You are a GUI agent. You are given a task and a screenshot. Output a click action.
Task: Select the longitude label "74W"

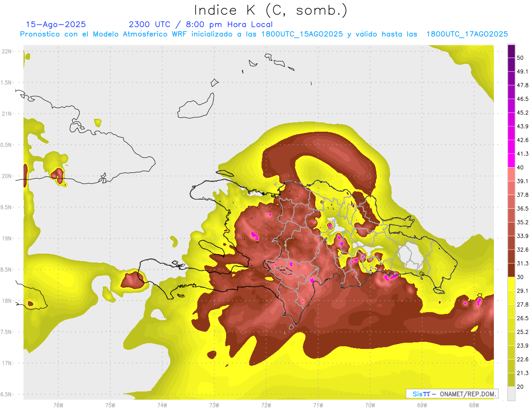162,405
